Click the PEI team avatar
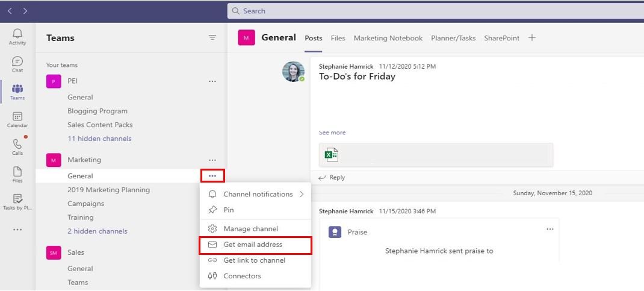Viewport: 644px width, 291px height. 54,81
